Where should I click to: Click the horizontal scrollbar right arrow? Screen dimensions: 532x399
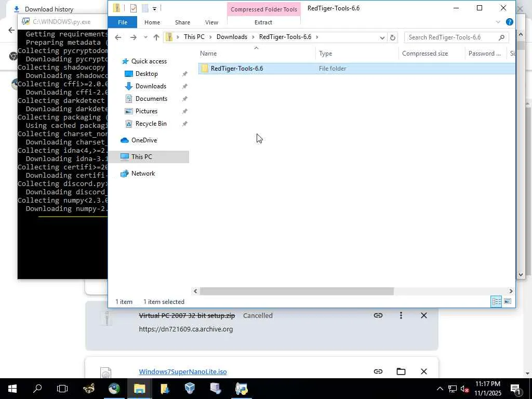click(x=511, y=291)
